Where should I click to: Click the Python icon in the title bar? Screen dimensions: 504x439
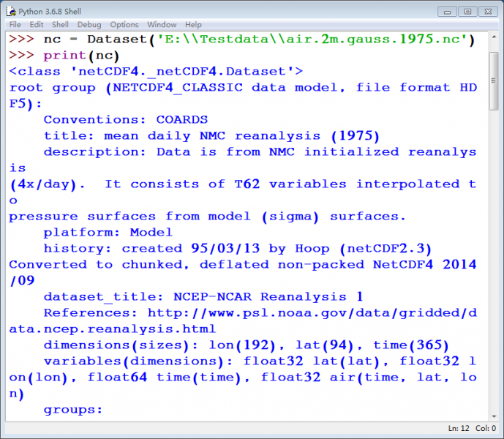click(x=10, y=11)
